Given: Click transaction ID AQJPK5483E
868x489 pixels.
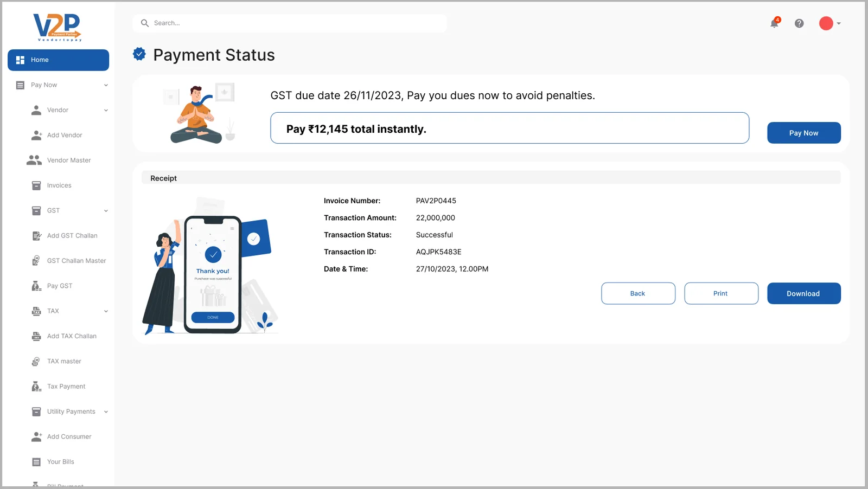Looking at the screenshot, I should point(438,252).
